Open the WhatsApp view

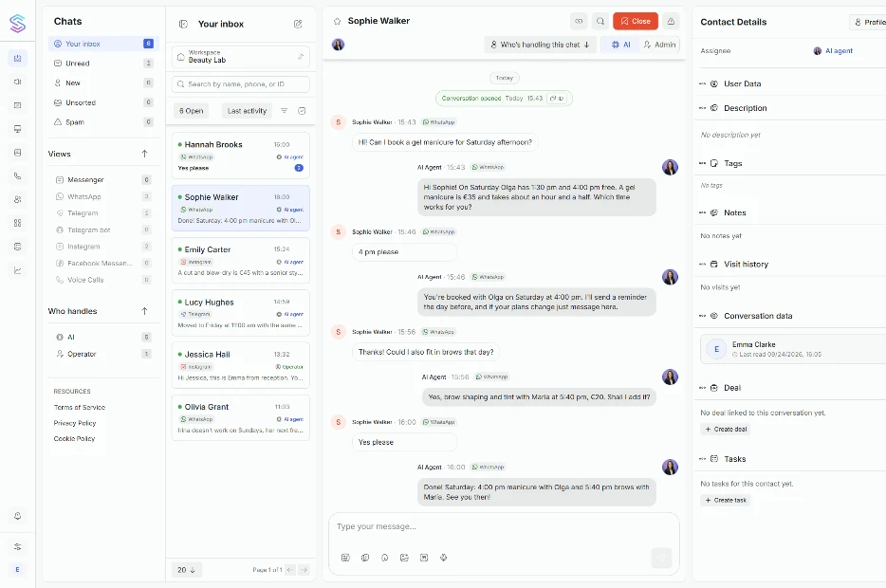point(103,196)
